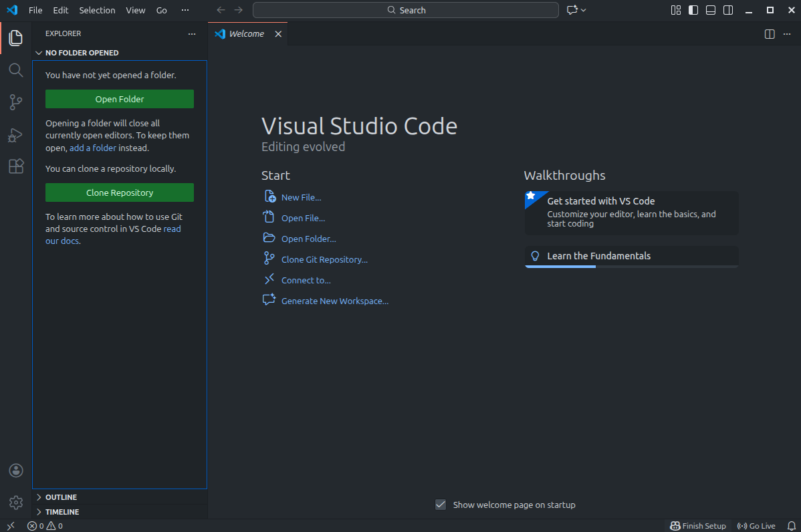Open the Run and Debug view
This screenshot has width=801, height=532.
pyautogui.click(x=15, y=134)
